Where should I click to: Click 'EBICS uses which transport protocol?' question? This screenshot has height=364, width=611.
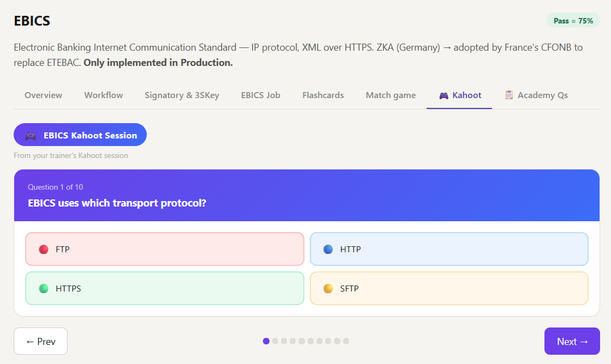click(x=117, y=203)
